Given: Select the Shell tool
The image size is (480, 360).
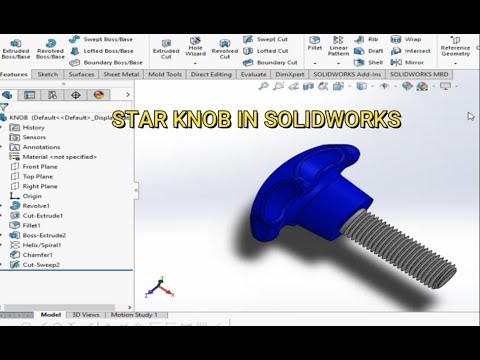Looking at the screenshot, I should [368, 63].
